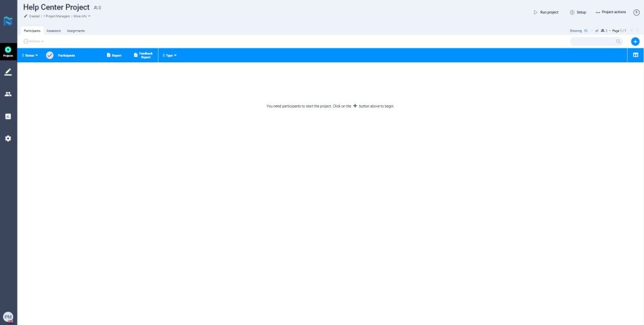Open the Actions dropdown menu
This screenshot has height=325, width=644.
pyautogui.click(x=34, y=42)
